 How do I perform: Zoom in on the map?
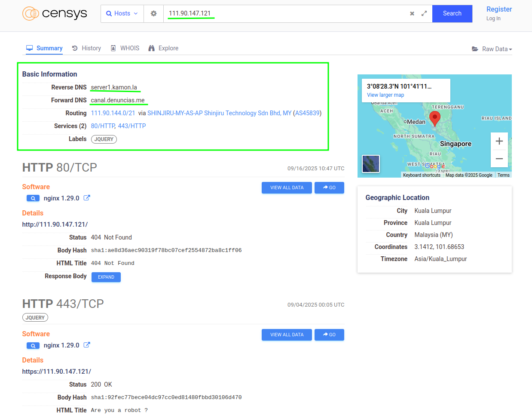(x=499, y=141)
